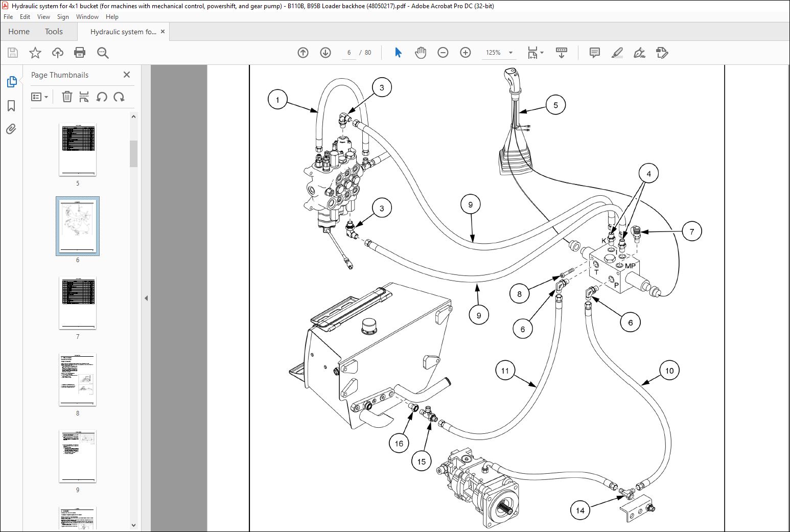Select the Hand pan tool
790x532 pixels.
click(x=421, y=53)
